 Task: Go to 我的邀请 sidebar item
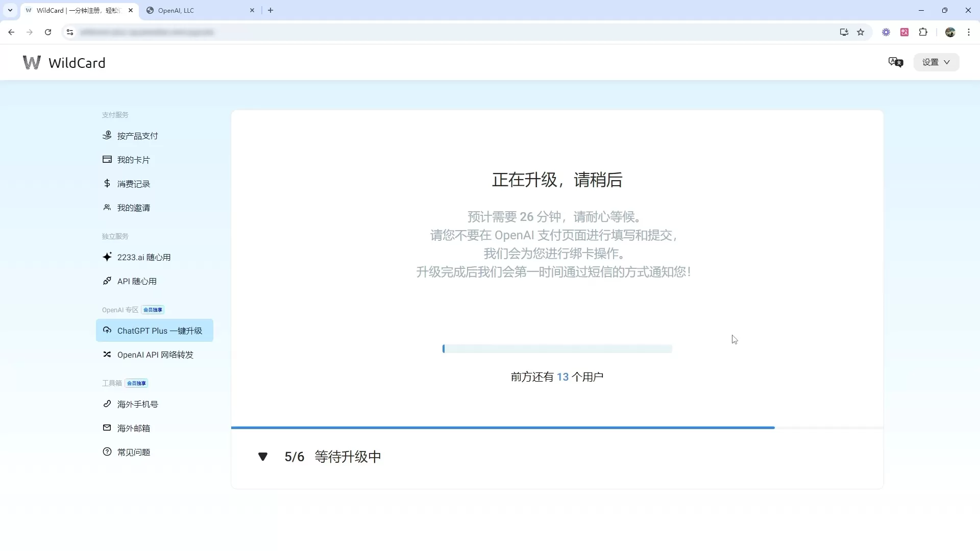tap(126, 208)
